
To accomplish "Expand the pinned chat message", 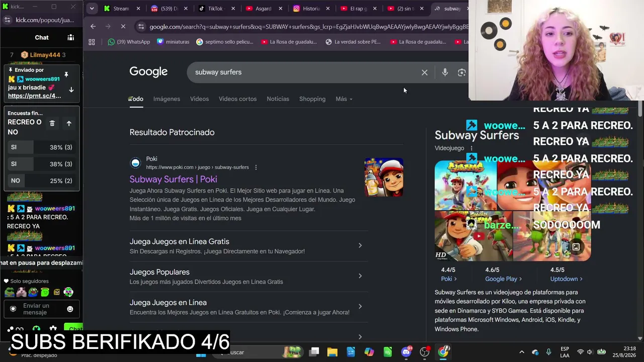I will click(71, 90).
